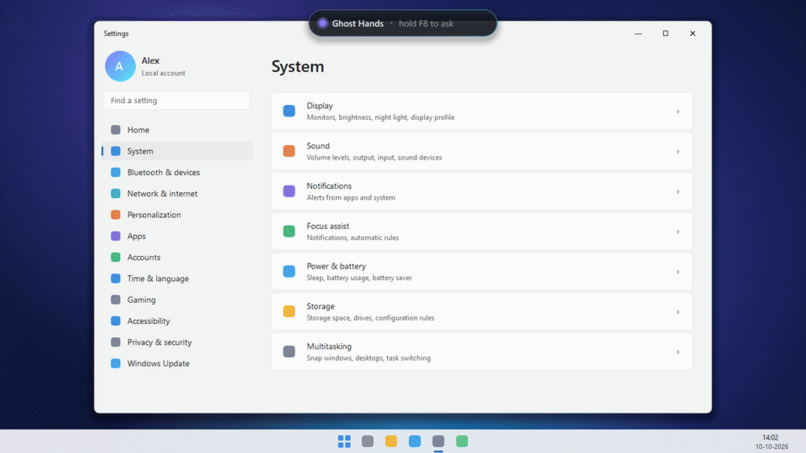The height and width of the screenshot is (453, 806).
Task: Click the Network & internet icon
Action: (x=116, y=193)
